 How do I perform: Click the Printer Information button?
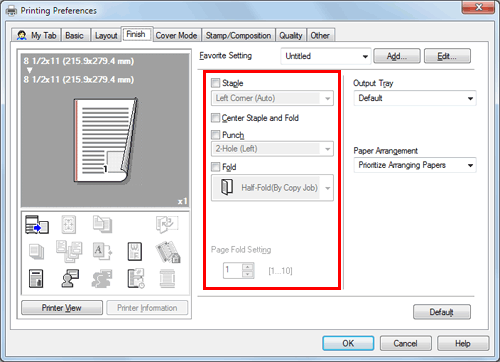[x=147, y=308]
